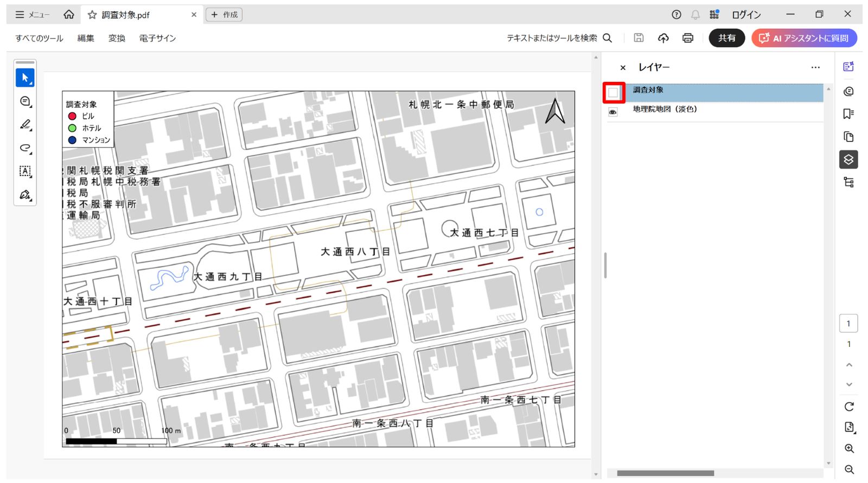Go to previous page with up chevron
The height and width of the screenshot is (483, 868).
(849, 365)
